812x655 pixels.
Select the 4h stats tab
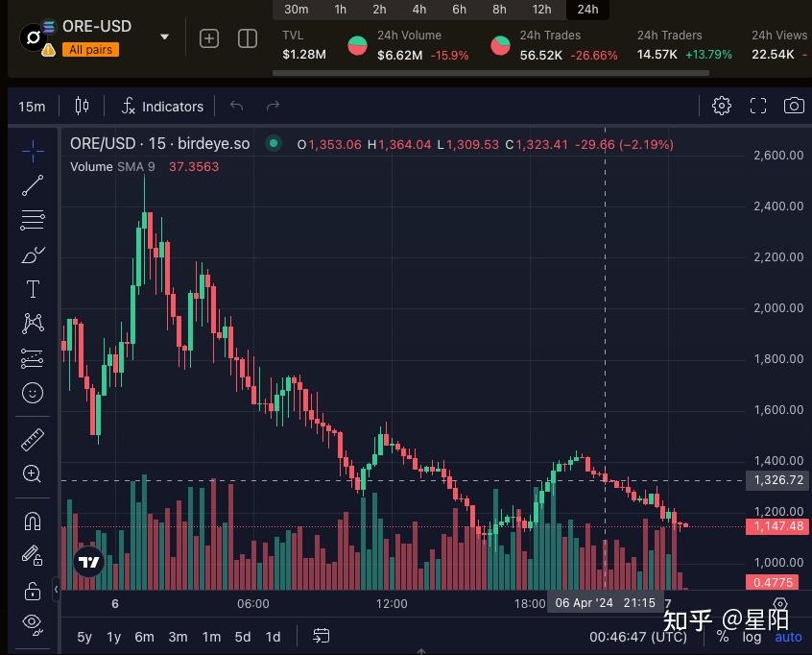coord(419,10)
